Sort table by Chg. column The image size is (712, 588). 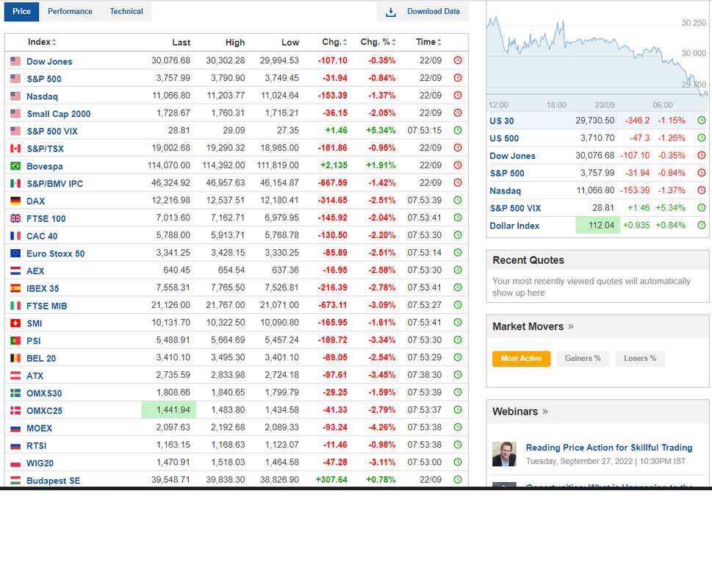point(334,42)
